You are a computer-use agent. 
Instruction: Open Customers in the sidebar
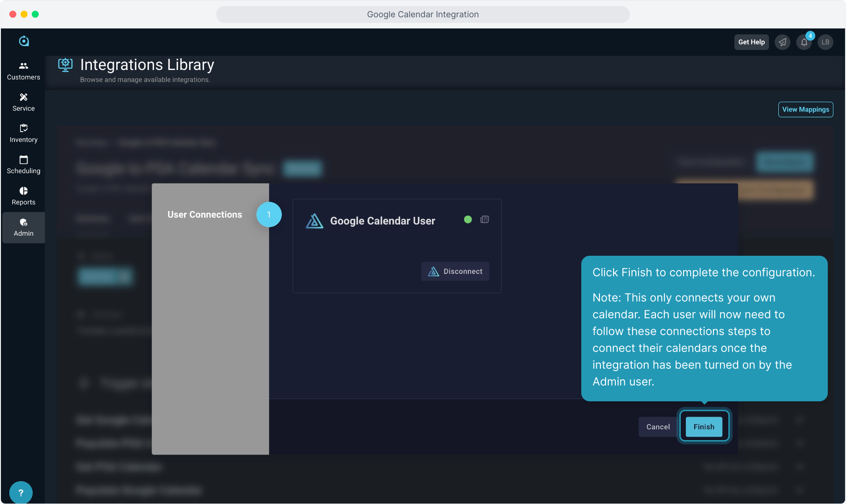(23, 71)
